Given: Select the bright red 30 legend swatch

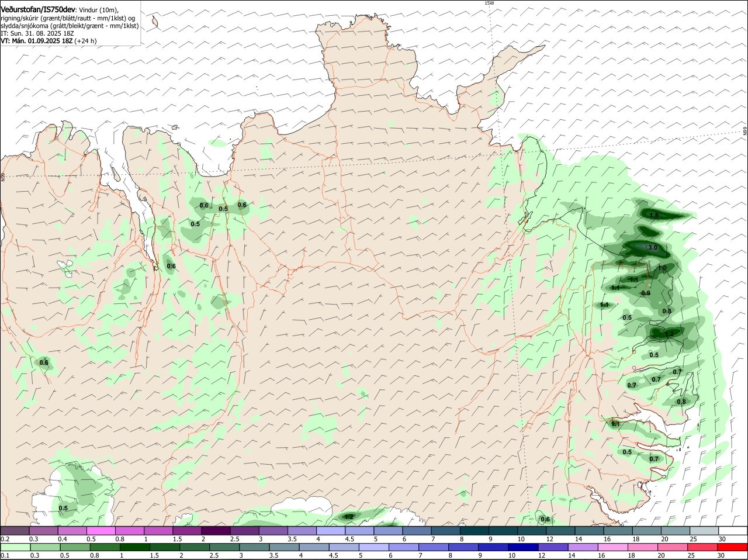Looking at the screenshot, I should click(733, 548).
